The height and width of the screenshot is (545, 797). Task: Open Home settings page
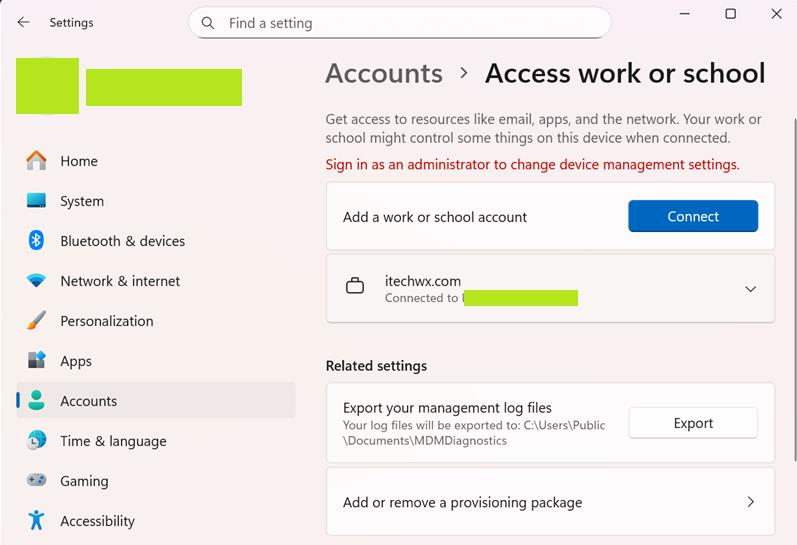pos(79,161)
